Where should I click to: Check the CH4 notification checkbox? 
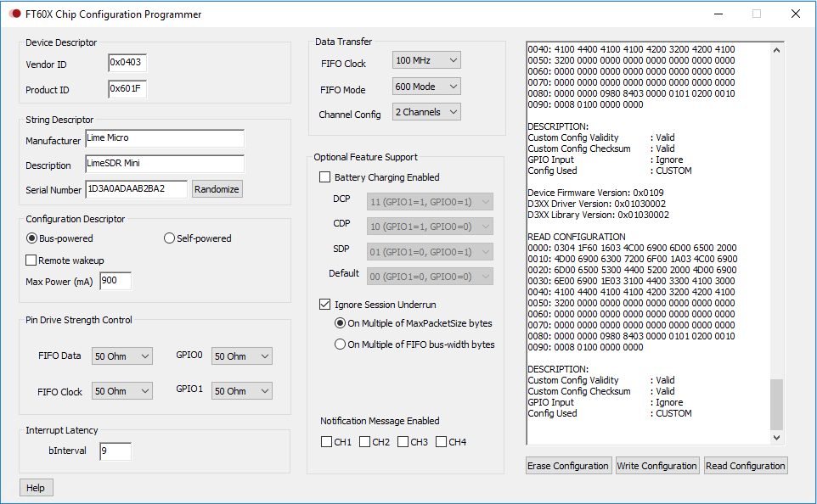[441, 442]
